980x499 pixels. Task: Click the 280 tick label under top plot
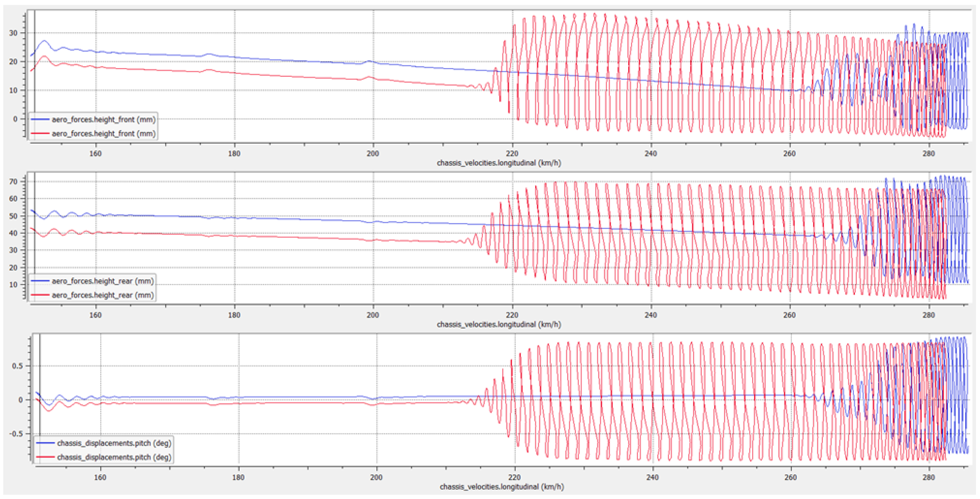tap(929, 154)
